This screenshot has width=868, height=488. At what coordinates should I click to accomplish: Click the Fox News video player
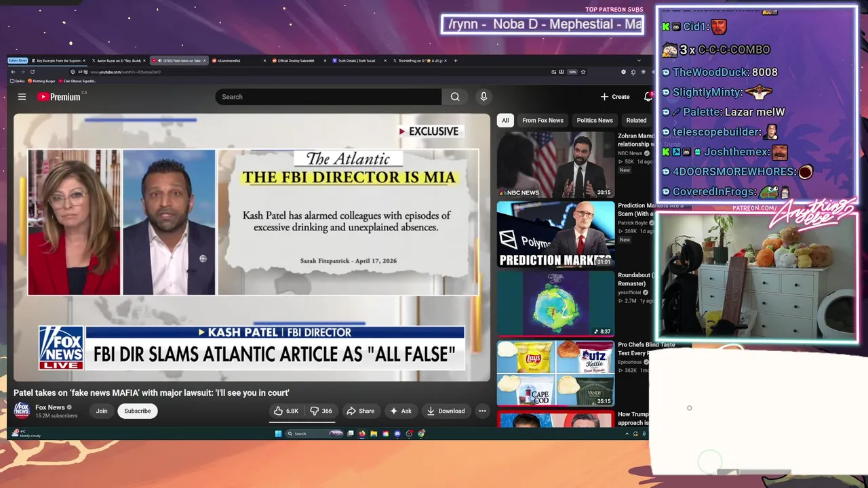(x=252, y=247)
